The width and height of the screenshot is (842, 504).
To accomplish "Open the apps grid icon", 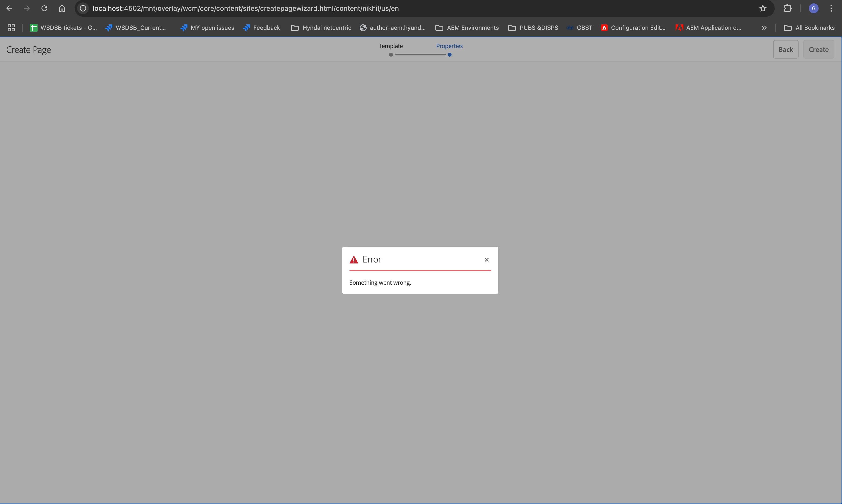I will [x=11, y=28].
